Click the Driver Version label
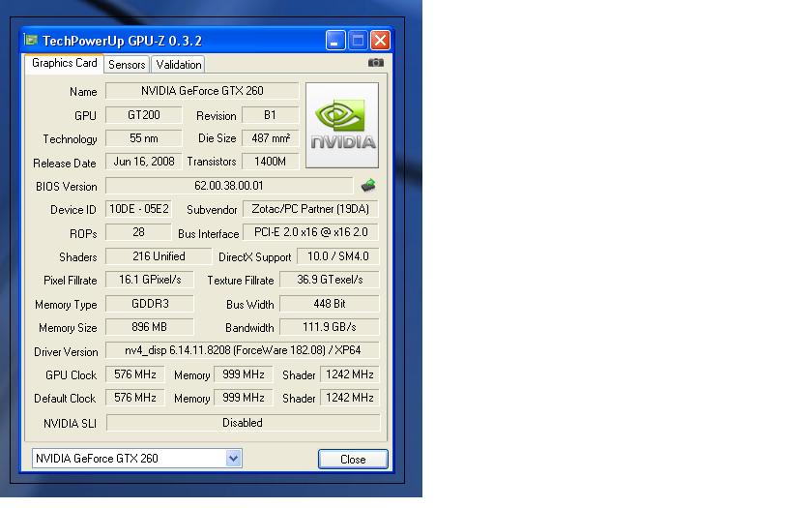This screenshot has width=812, height=508. point(66,352)
